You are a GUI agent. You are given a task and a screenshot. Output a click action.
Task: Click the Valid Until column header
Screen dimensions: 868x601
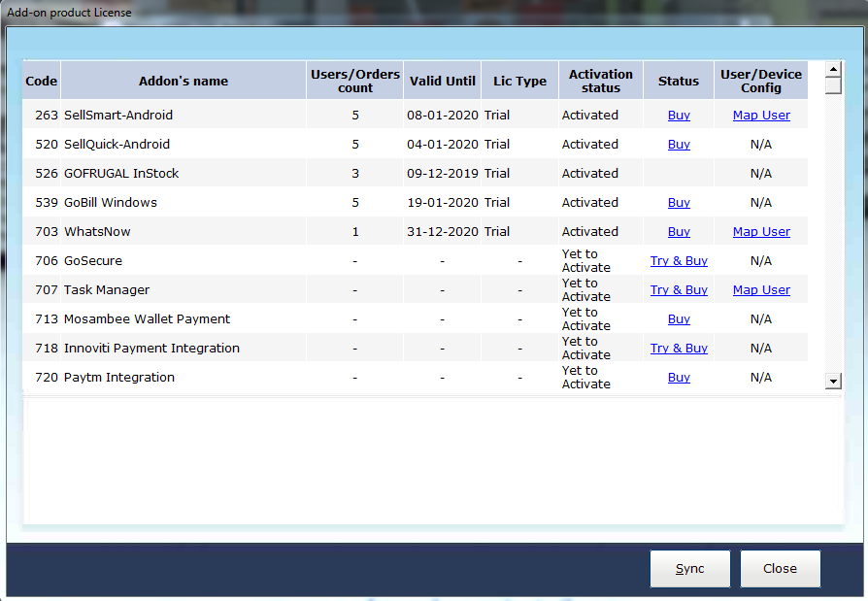tap(443, 81)
